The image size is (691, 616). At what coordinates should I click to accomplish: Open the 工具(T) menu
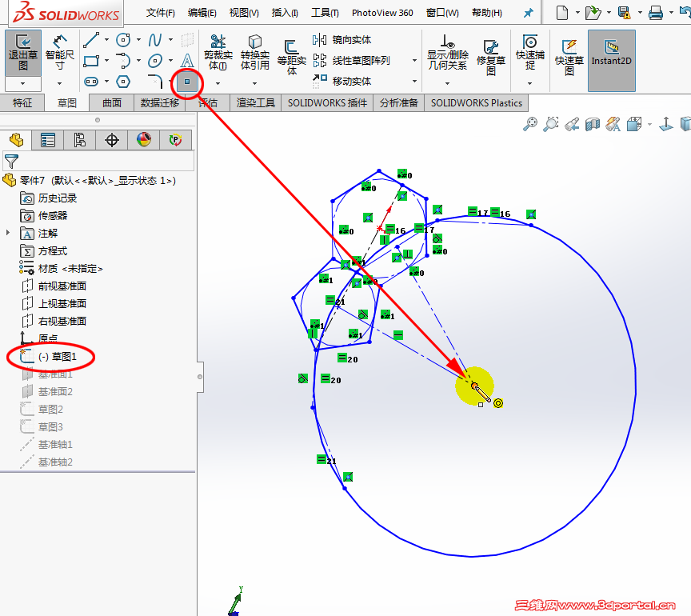(x=325, y=13)
